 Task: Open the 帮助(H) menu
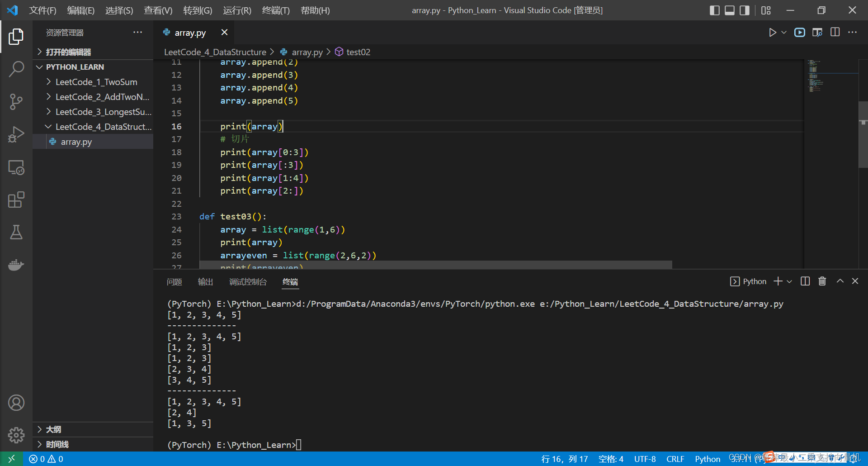[x=315, y=10]
